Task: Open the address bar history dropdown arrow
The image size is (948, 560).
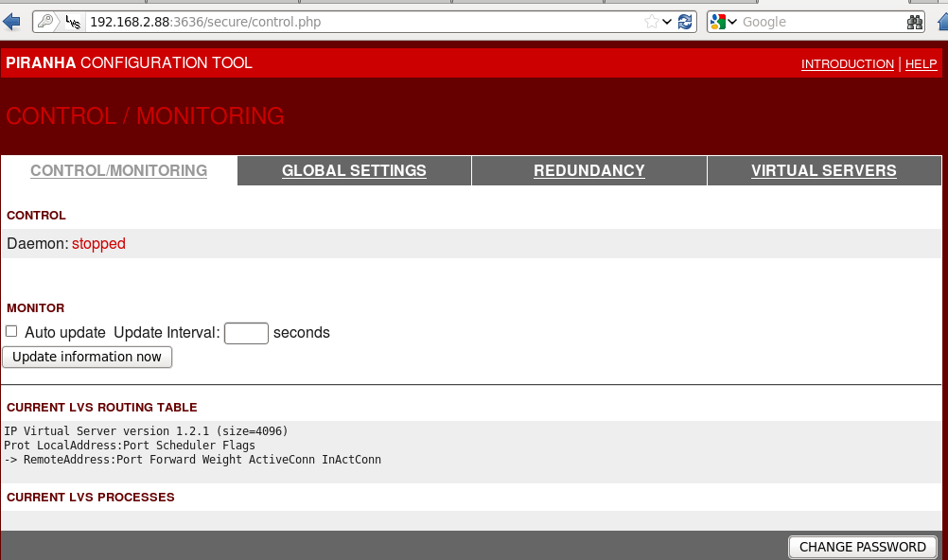Action: (667, 22)
